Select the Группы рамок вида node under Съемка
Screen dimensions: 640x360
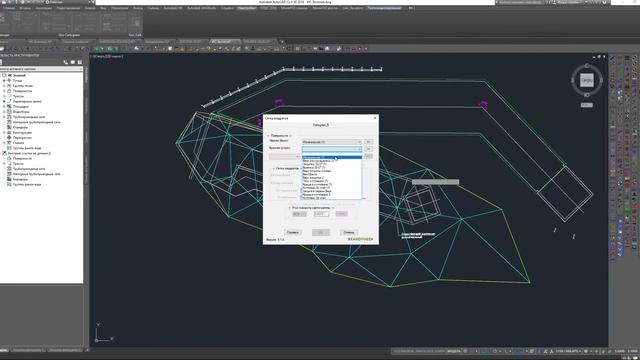[27, 148]
